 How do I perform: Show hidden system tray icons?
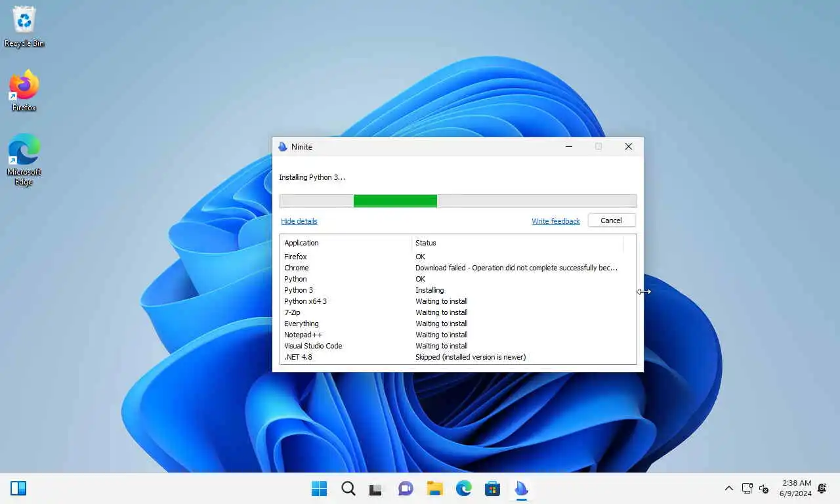[728, 488]
